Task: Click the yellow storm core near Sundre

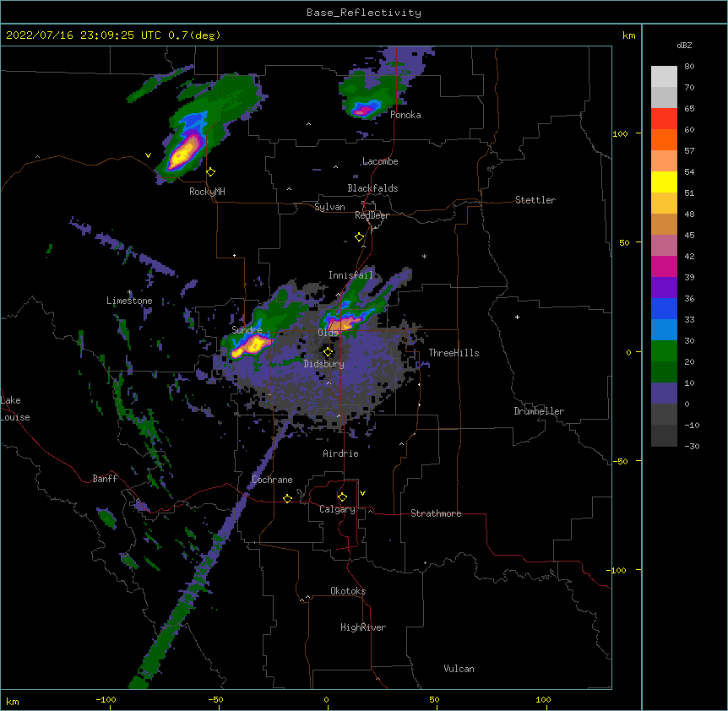Action: (253, 345)
